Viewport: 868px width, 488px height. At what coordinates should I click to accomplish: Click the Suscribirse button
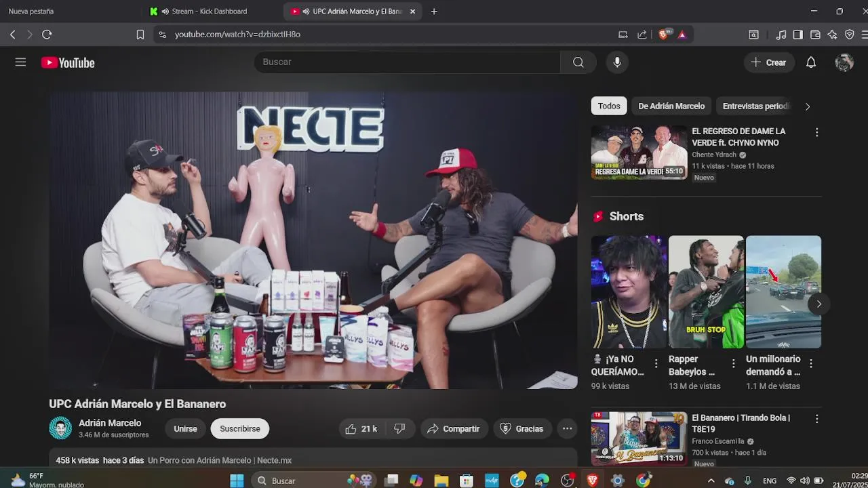[240, 428]
